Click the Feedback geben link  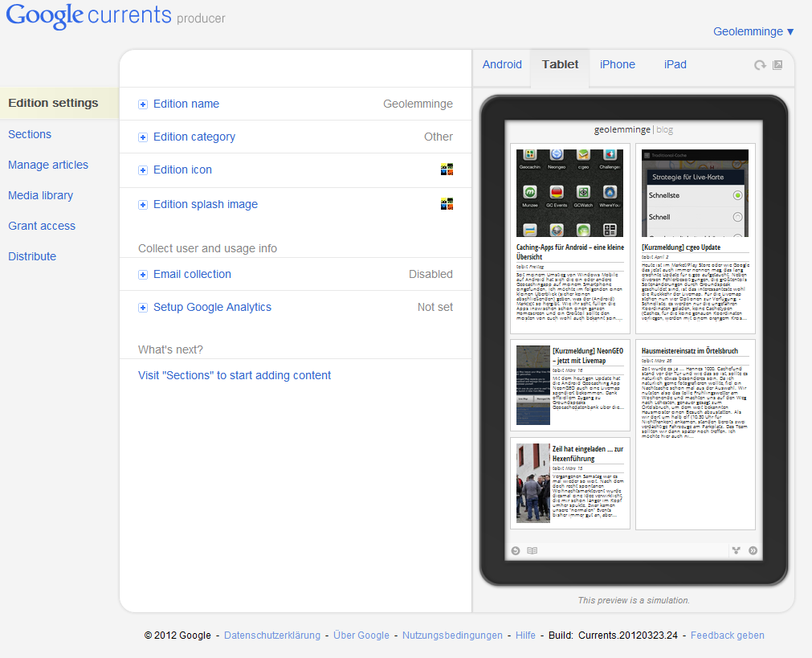[x=727, y=636]
